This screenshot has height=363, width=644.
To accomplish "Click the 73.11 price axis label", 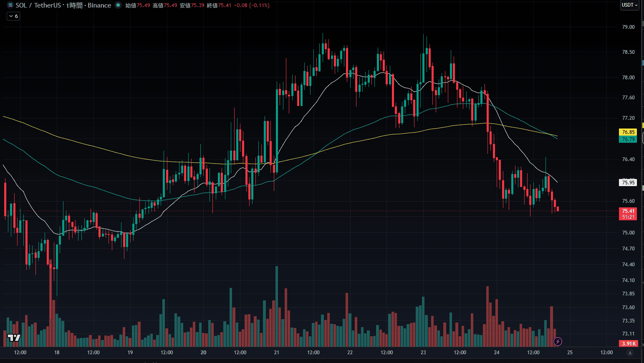I will tap(628, 334).
